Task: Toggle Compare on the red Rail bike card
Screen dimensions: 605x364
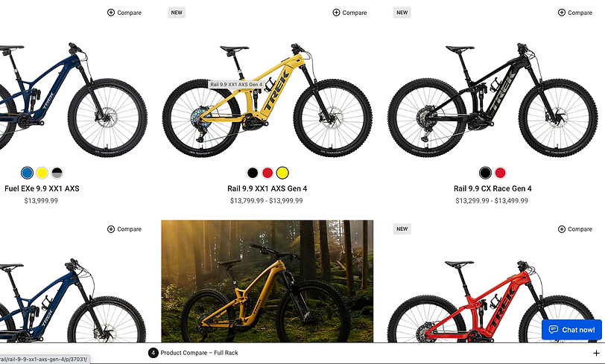Action: pyautogui.click(x=575, y=229)
